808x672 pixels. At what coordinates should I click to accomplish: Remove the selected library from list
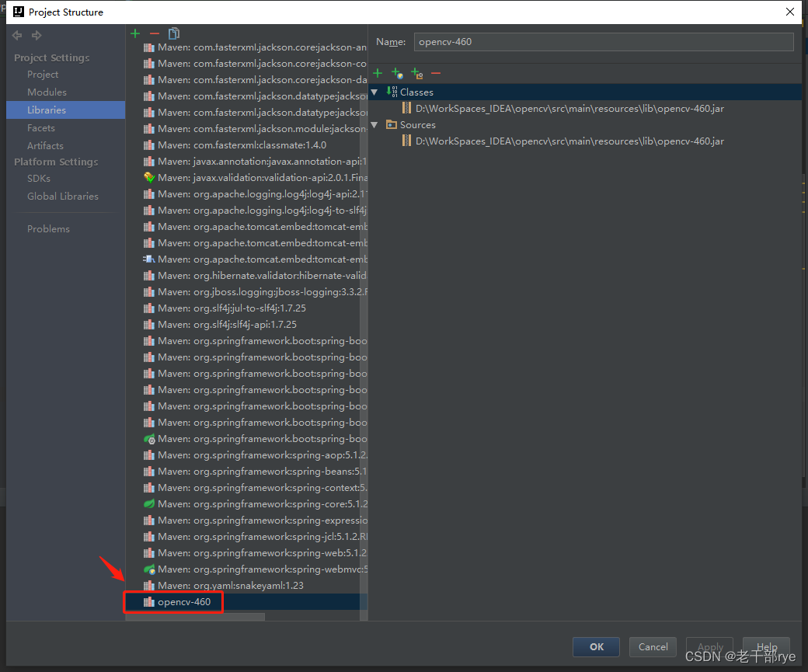pos(155,33)
